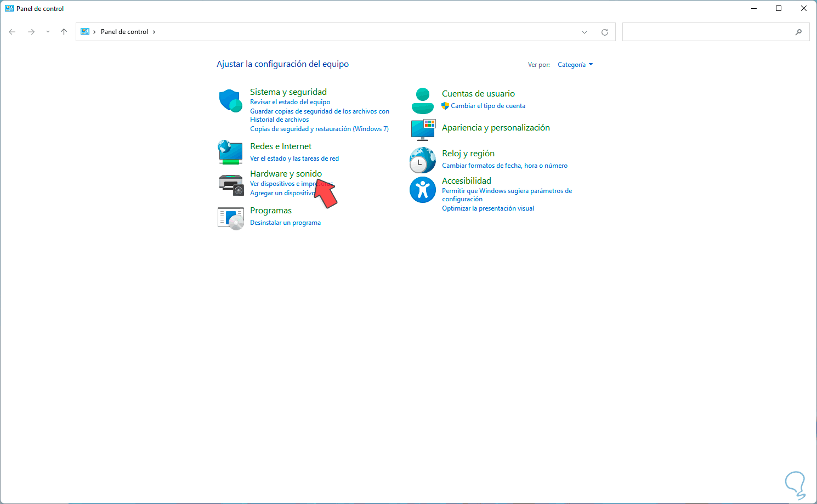The width and height of the screenshot is (817, 504).
Task: Open Optimizar la presentación visual
Action: coord(488,208)
